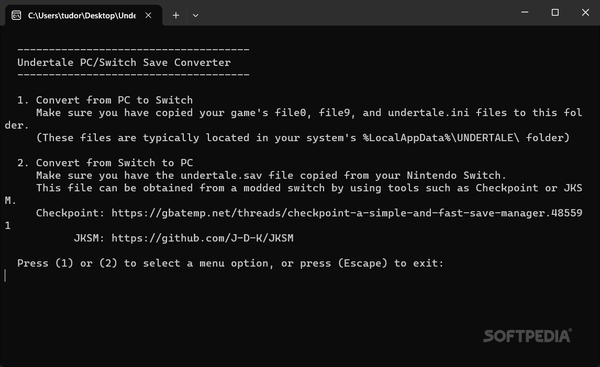600x367 pixels.
Task: Click the undertale.ini file name text
Action: pyautogui.click(x=428, y=113)
